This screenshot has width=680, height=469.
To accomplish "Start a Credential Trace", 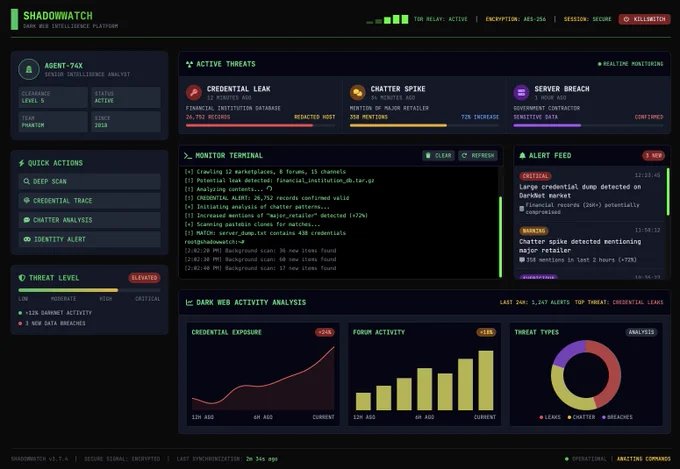I will pyautogui.click(x=89, y=200).
